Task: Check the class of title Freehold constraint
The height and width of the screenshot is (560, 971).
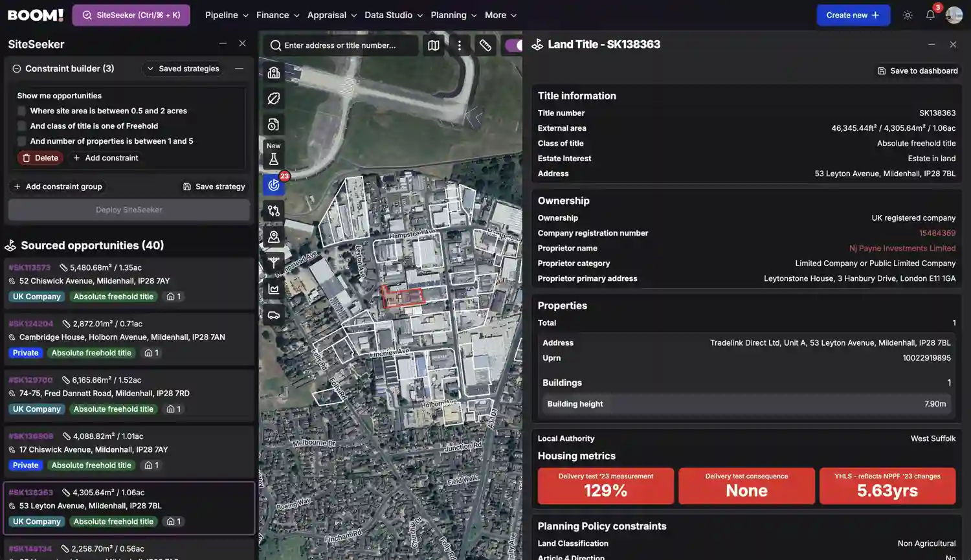Action: (x=22, y=126)
